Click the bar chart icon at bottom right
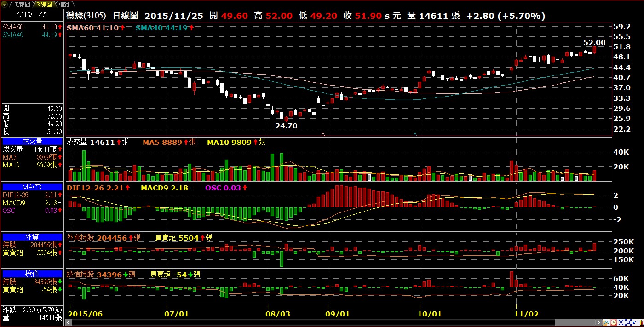 (642, 322)
